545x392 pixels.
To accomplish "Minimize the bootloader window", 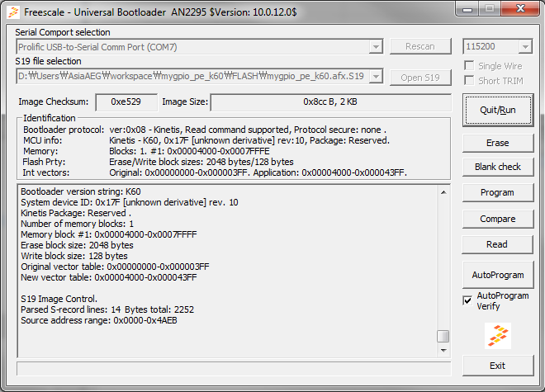I will (x=467, y=9).
